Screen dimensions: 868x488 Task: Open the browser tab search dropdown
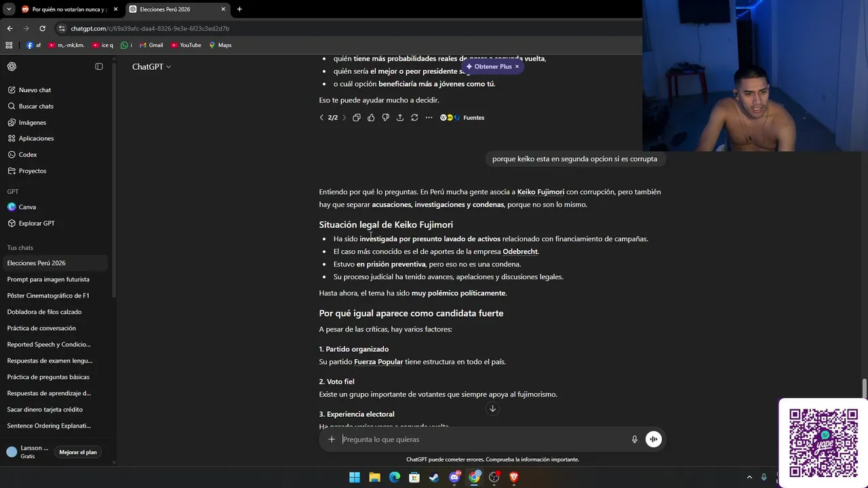pos(9,9)
